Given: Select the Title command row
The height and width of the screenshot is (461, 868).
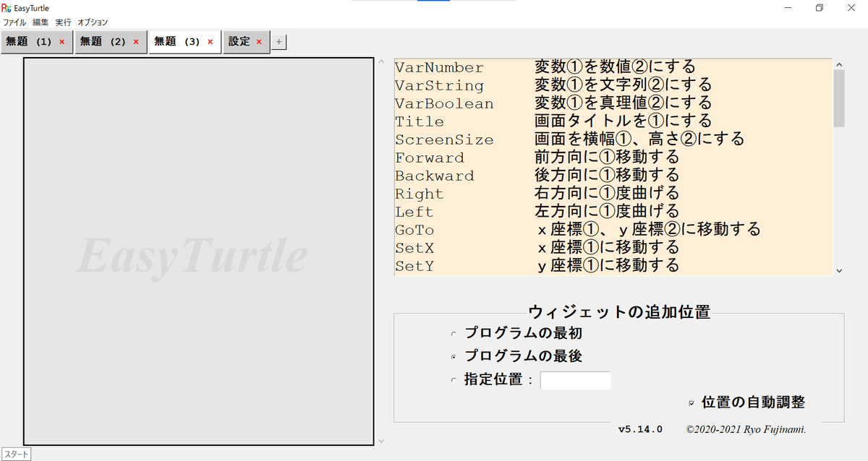Looking at the screenshot, I should pos(613,122).
